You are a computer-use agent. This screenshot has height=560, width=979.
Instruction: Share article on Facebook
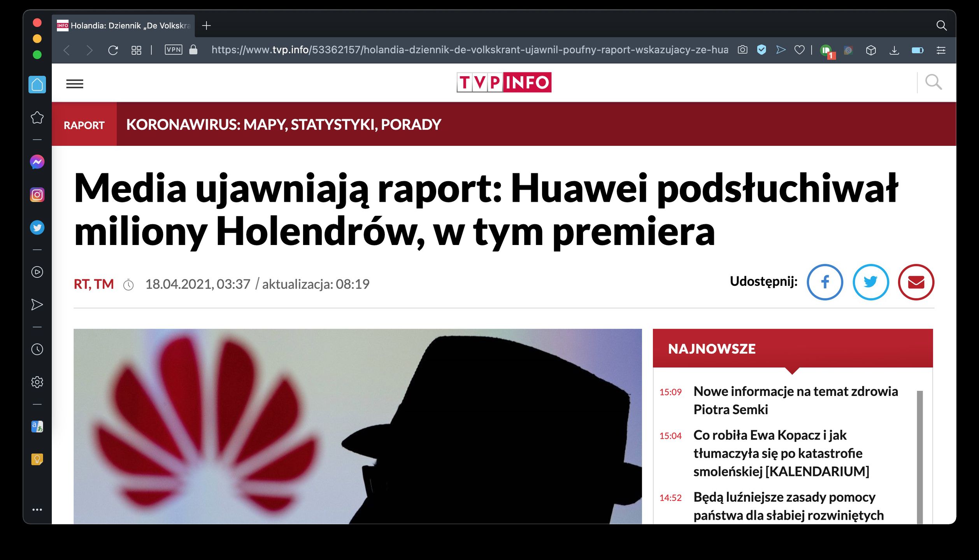coord(825,282)
